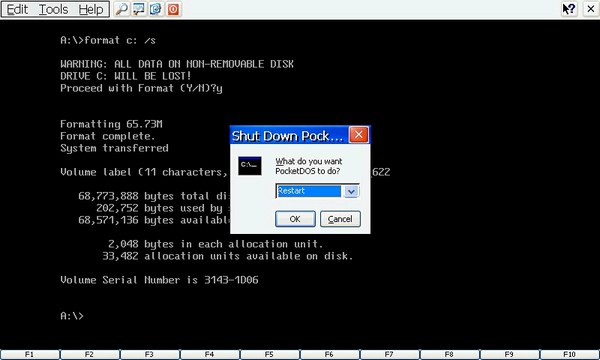600x360 pixels.
Task: Click the F10 function key button
Action: (x=569, y=355)
